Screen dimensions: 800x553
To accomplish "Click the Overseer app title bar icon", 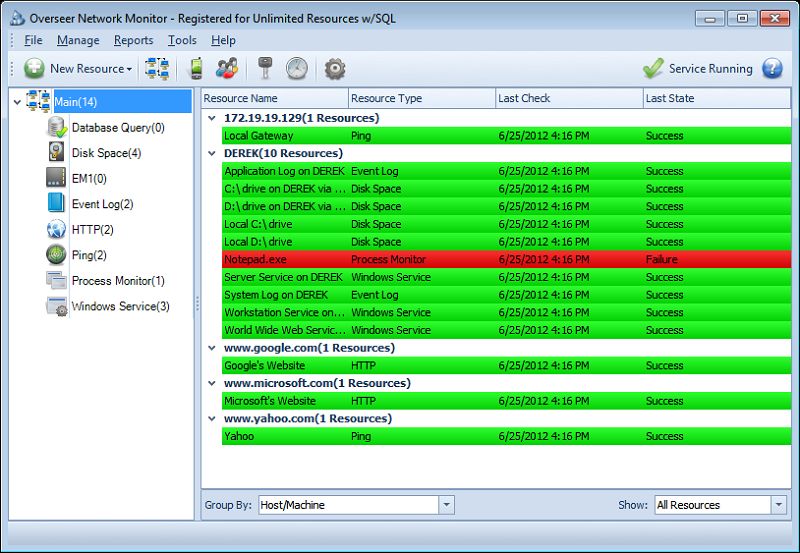I will point(18,18).
